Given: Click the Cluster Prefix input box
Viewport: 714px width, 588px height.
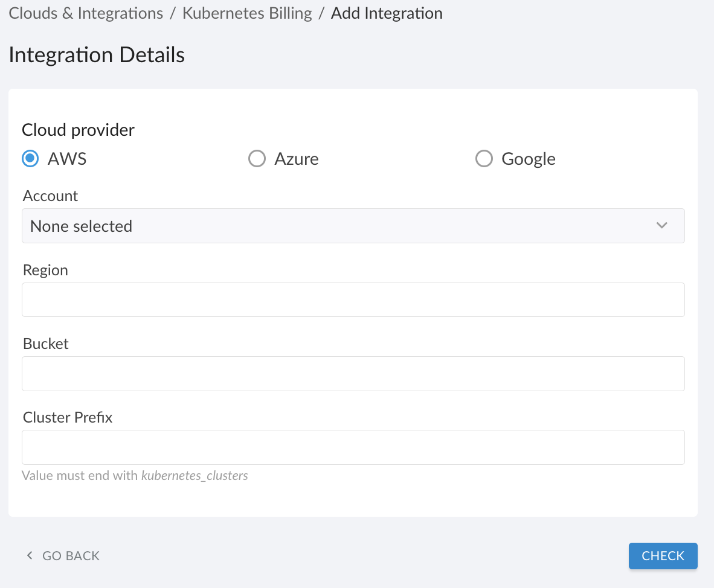Looking at the screenshot, I should 353,447.
